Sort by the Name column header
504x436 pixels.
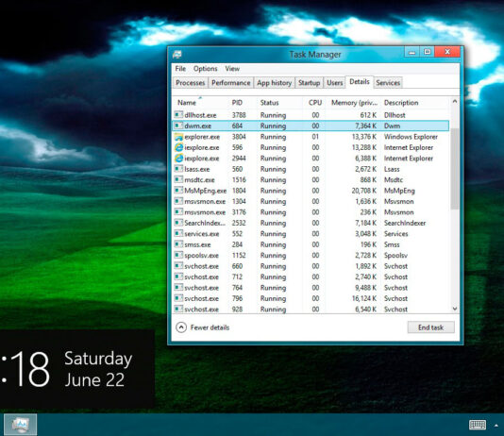(200, 103)
